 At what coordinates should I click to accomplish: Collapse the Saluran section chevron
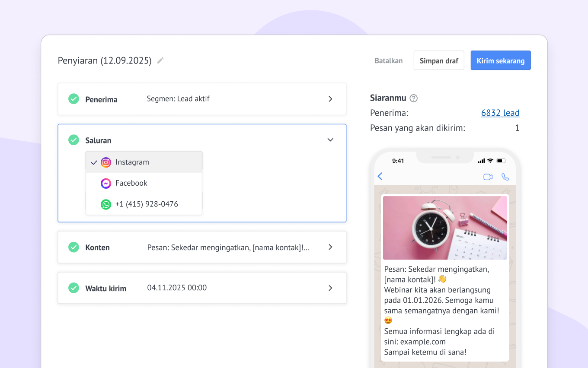pos(330,140)
